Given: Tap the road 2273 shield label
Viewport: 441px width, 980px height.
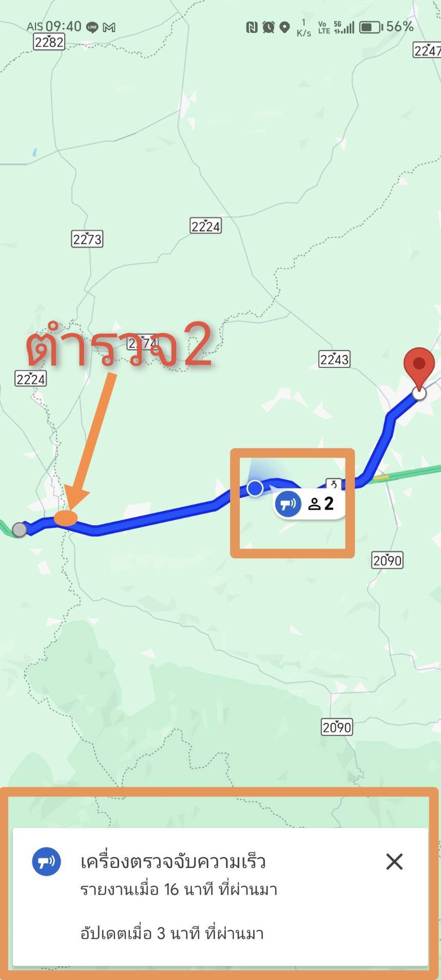Looking at the screenshot, I should pos(87,239).
